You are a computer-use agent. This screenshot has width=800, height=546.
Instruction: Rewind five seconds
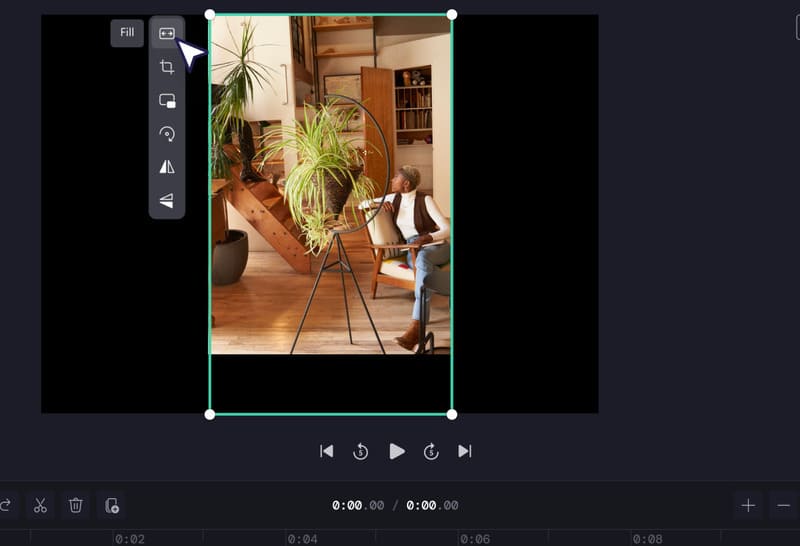(x=361, y=452)
